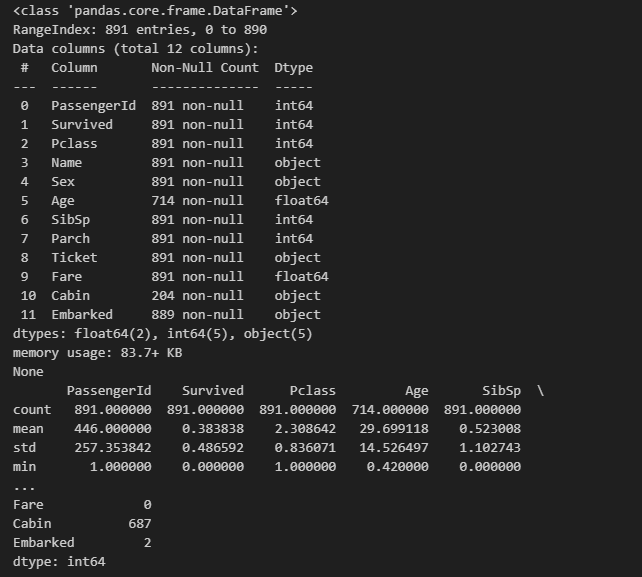Click the 'dtype: int64' line
The height and width of the screenshot is (577, 642).
[59, 562]
